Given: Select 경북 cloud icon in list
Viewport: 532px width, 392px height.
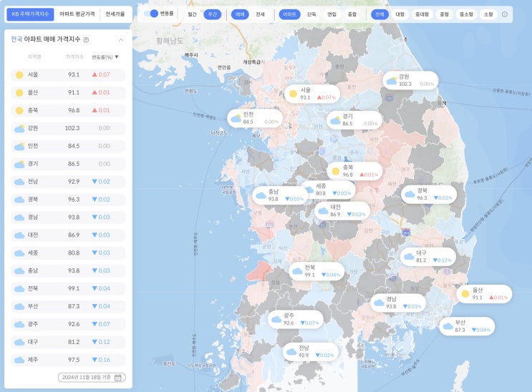Looking at the screenshot, I should (x=19, y=200).
